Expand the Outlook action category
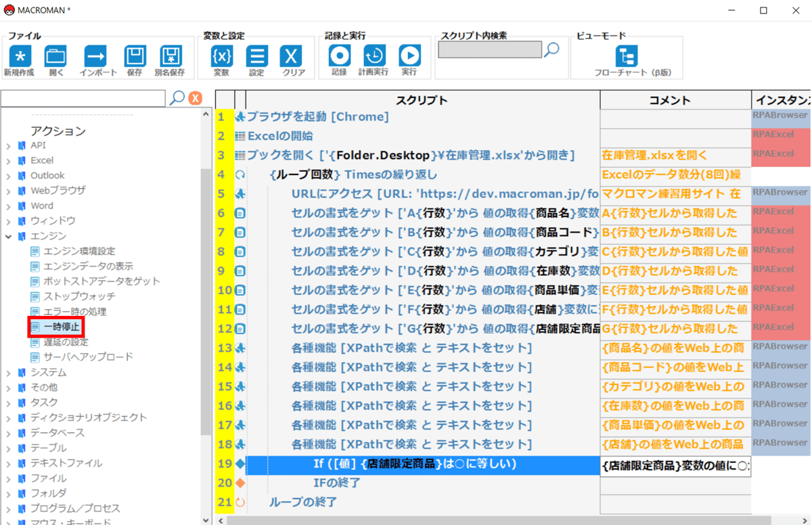The height and width of the screenshot is (525, 812). (x=9, y=175)
